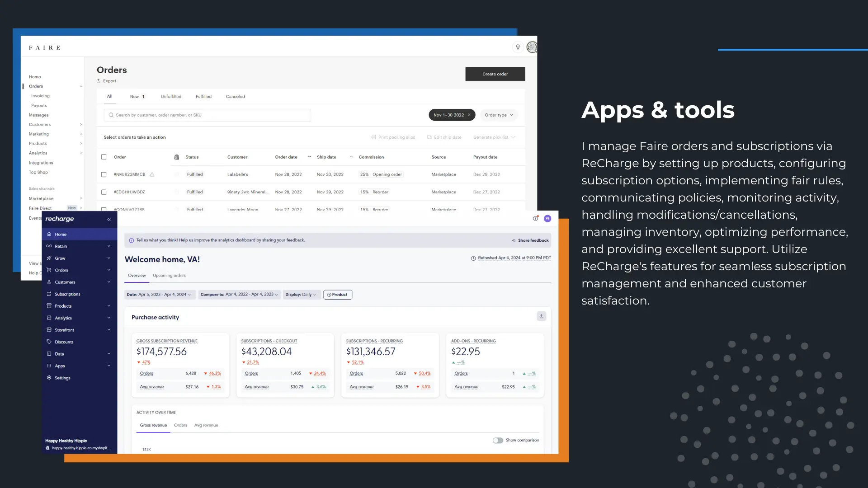This screenshot has width=868, height=488.
Task: Click Print packing slips
Action: pos(393,137)
